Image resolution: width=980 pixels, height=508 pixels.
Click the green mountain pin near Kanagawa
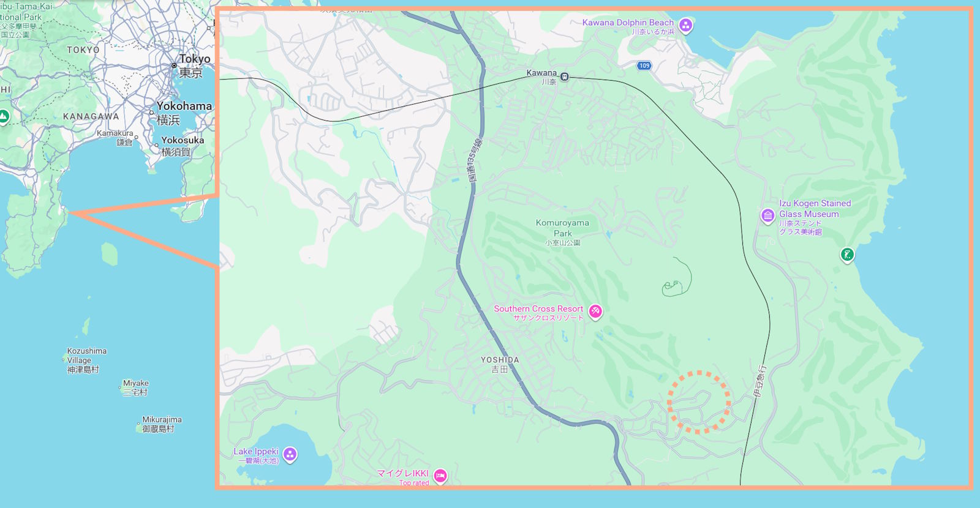tap(4, 116)
